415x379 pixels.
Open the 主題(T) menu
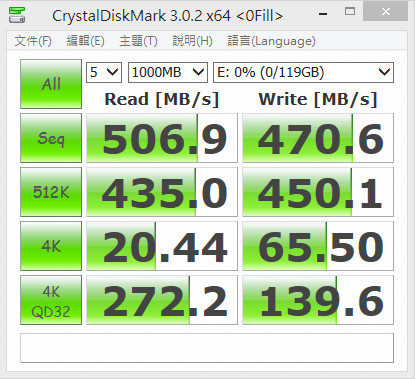click(138, 41)
